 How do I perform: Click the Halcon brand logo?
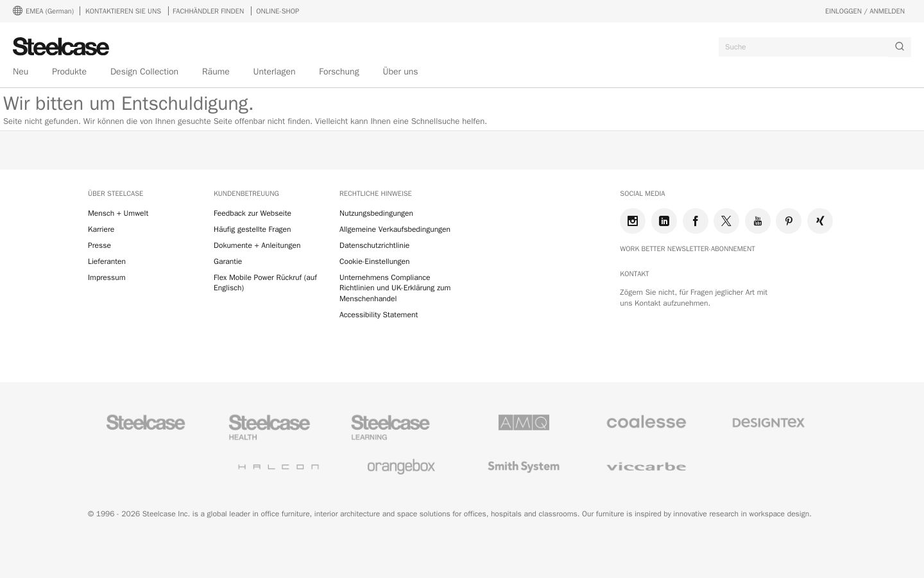coord(278,467)
